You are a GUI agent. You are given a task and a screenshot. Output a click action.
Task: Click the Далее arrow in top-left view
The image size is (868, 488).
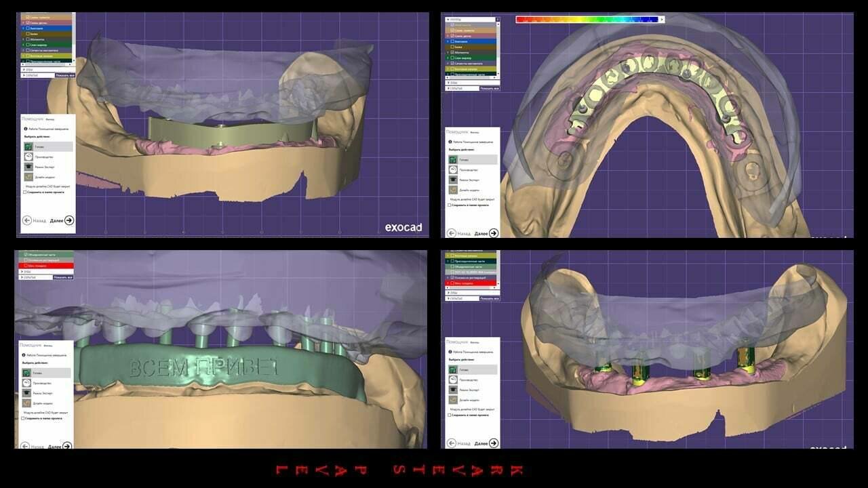tap(69, 220)
